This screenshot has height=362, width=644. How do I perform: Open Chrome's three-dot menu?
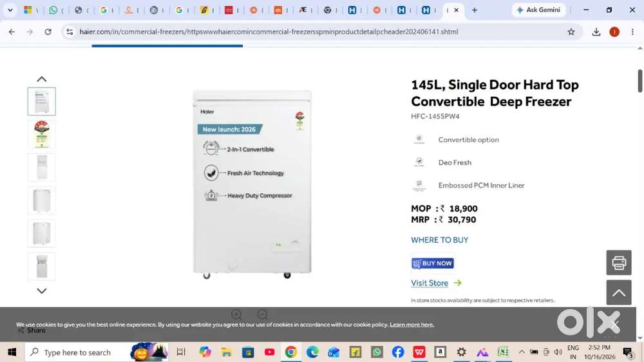coord(632,32)
